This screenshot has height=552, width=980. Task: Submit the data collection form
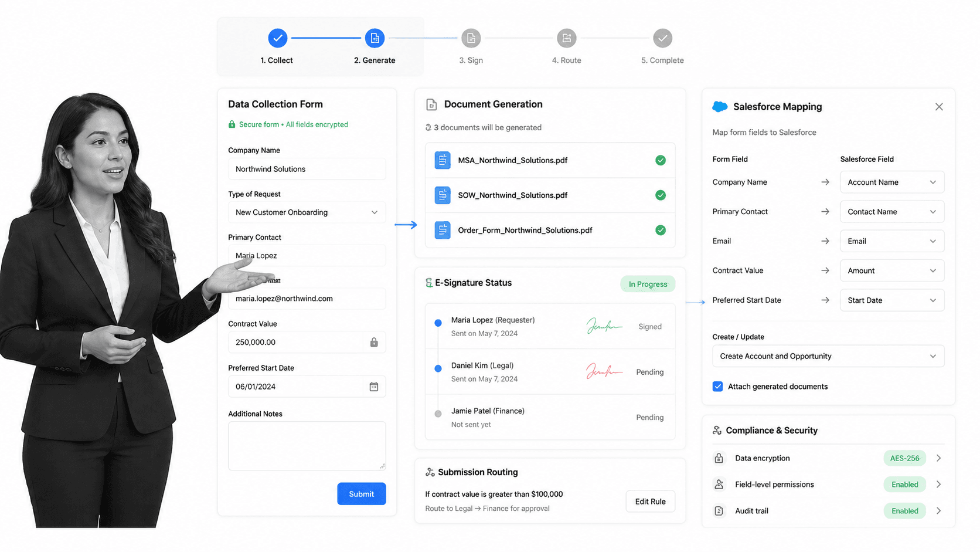pyautogui.click(x=362, y=494)
